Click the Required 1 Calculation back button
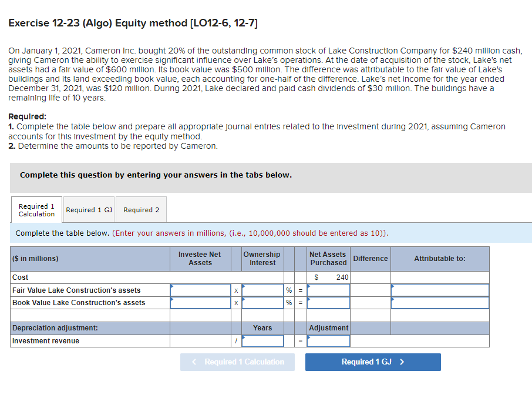Image resolution: width=532 pixels, height=408 pixels. pyautogui.click(x=237, y=362)
